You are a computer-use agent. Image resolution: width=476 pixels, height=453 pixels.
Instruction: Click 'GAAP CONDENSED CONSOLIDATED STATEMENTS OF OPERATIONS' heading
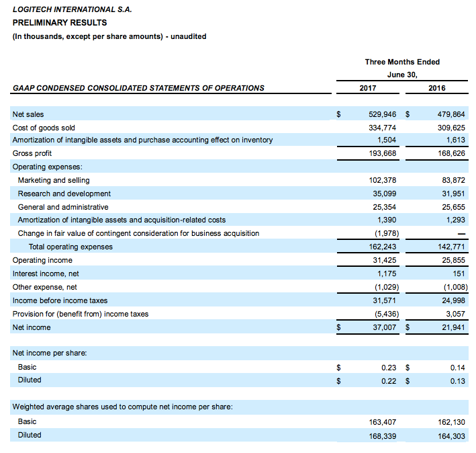click(138, 88)
